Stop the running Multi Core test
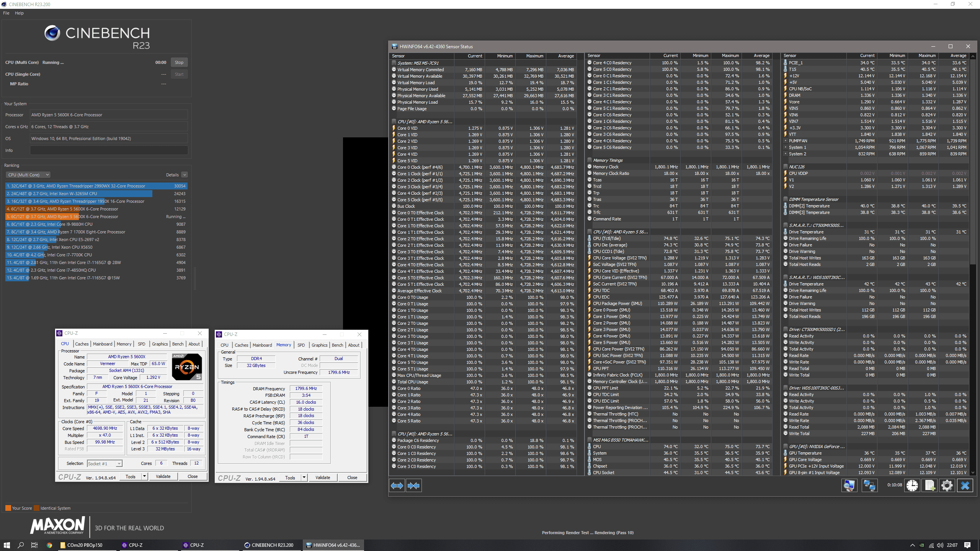Screen dimensions: 980x551 point(179,62)
